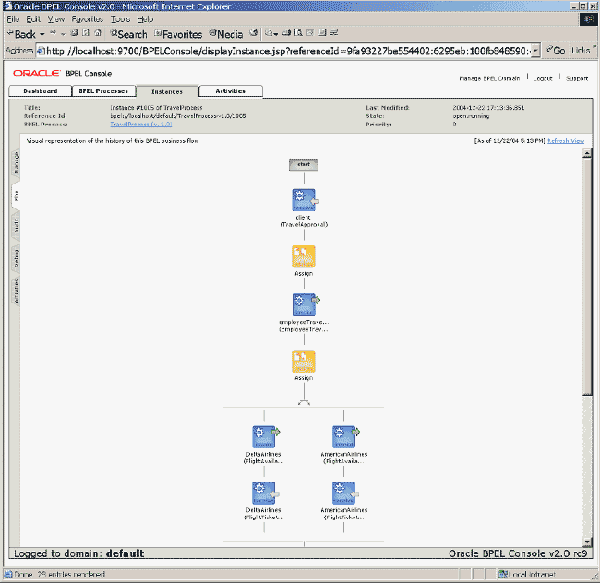Screen dimensions: 600x583
Task: Click the DeltaAirlines receive activity icon
Action: click(265, 493)
